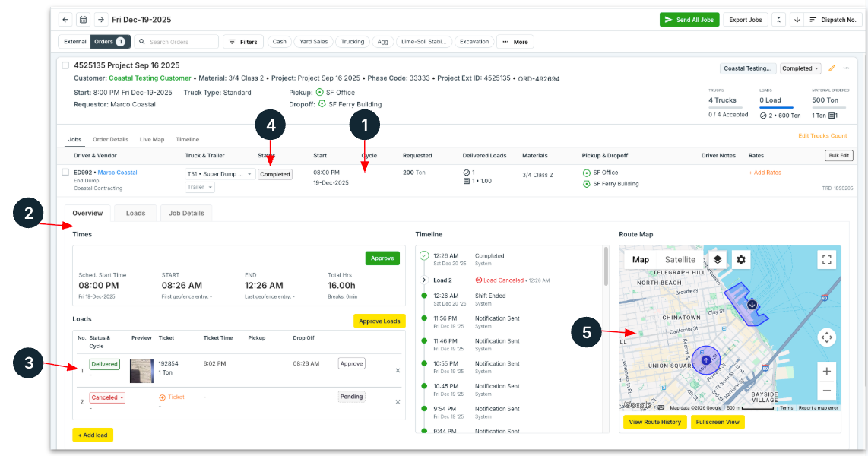Viewport: 868px width, 456px height.
Task: Click the 0 Load progress bar
Action: [x=776, y=107]
